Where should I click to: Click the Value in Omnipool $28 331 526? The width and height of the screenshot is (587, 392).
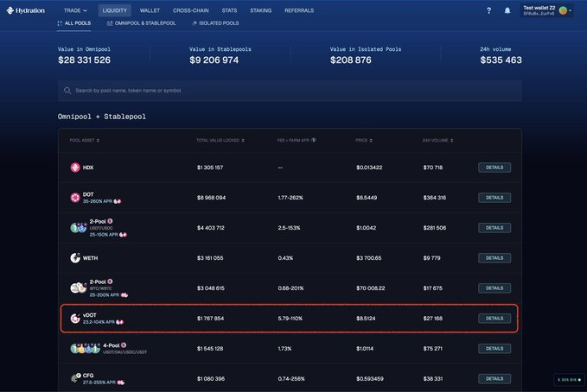(x=84, y=60)
